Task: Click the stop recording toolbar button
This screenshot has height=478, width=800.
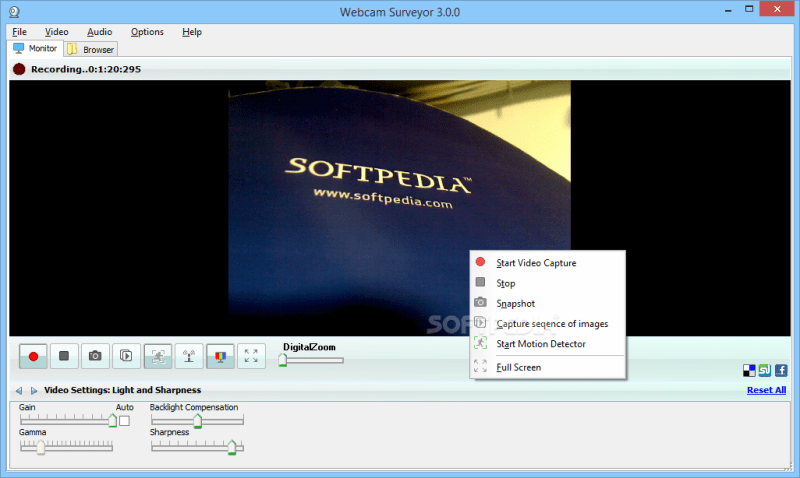Action: [64, 356]
